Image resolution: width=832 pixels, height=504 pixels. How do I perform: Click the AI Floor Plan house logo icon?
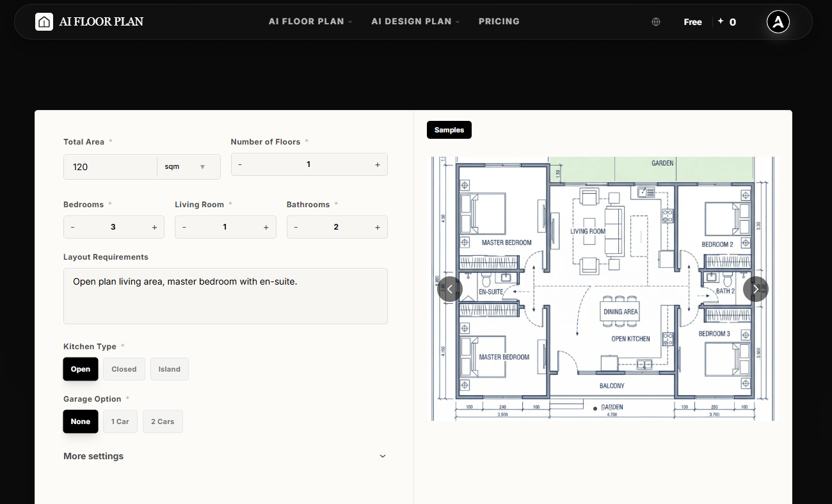pos(44,22)
